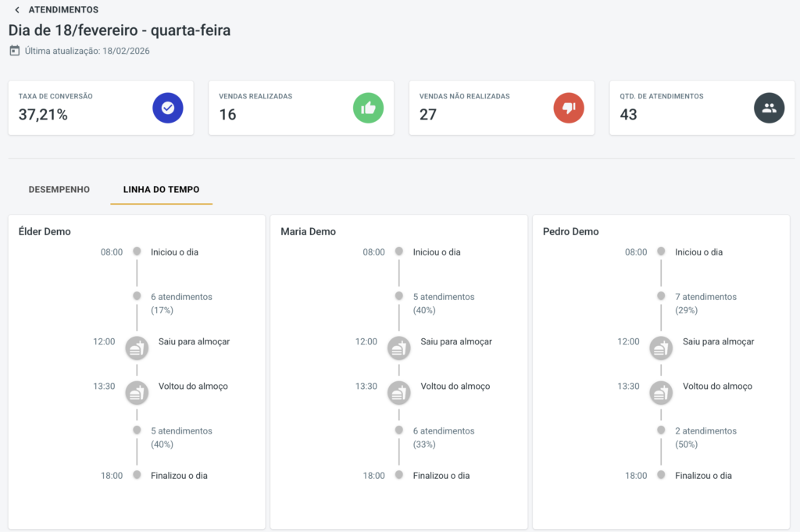The width and height of the screenshot is (800, 532).
Task: Click Maria Demo's 13:30 lunch return icon
Action: [x=399, y=393]
